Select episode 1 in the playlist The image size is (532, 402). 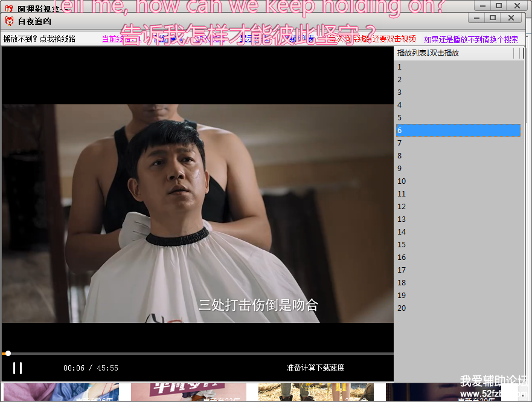coord(458,67)
